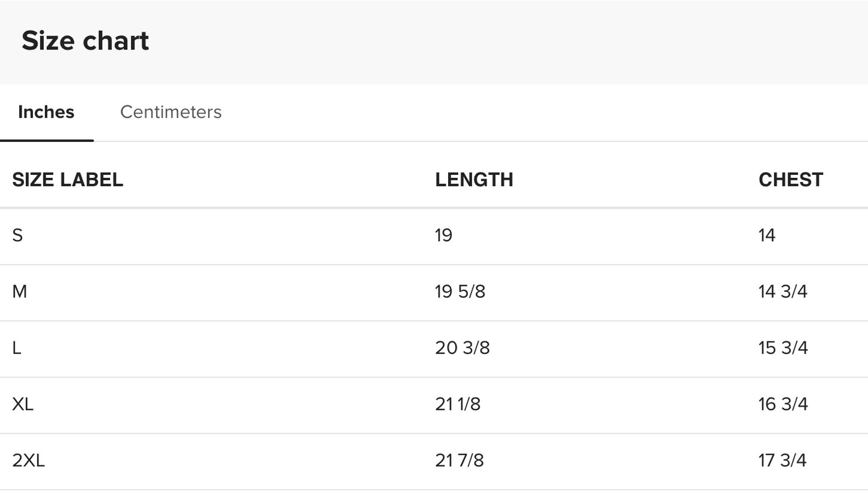The image size is (868, 500).
Task: Click the Size chart heading
Action: coord(85,41)
